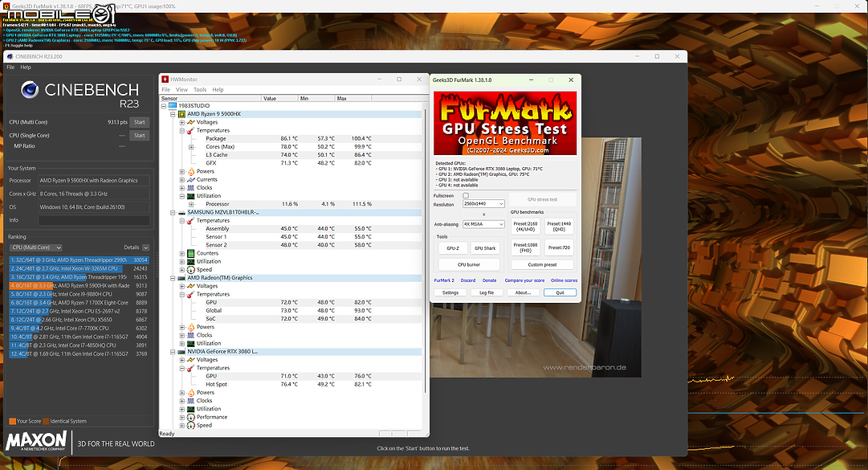Start the CPU (Multi Core) test
Image resolution: width=868 pixels, height=470 pixels.
[x=140, y=122]
